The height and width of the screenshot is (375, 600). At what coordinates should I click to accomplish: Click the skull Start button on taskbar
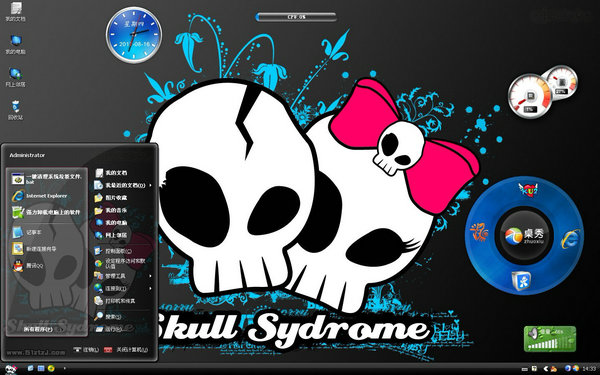pos(11,369)
